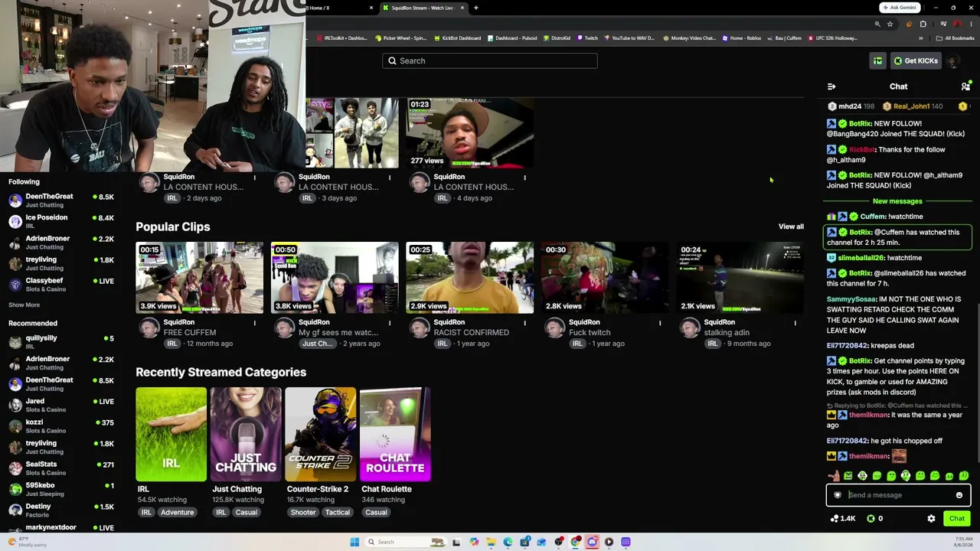Viewport: 980px width, 551px height.
Task: Focus the Send a message field
Action: (898, 495)
